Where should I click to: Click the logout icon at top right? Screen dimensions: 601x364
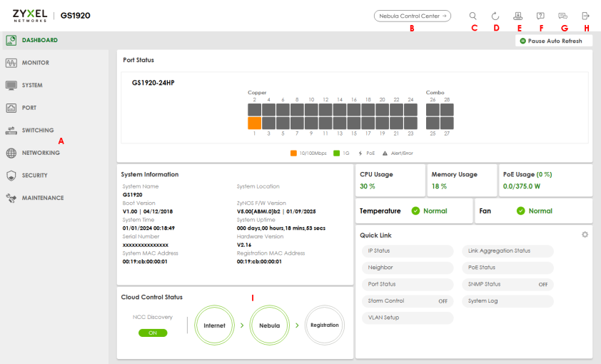click(585, 16)
